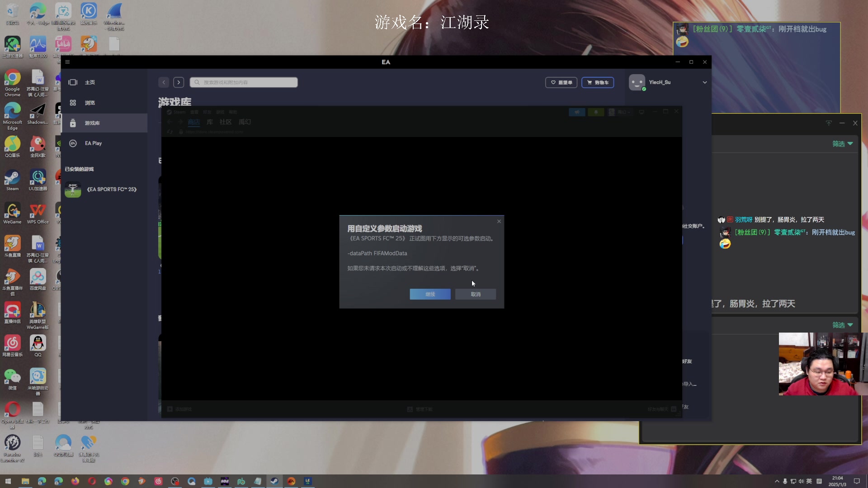Image resolution: width=868 pixels, height=488 pixels.
Task: Click the EA app taskbar icon
Action: coord(291,481)
